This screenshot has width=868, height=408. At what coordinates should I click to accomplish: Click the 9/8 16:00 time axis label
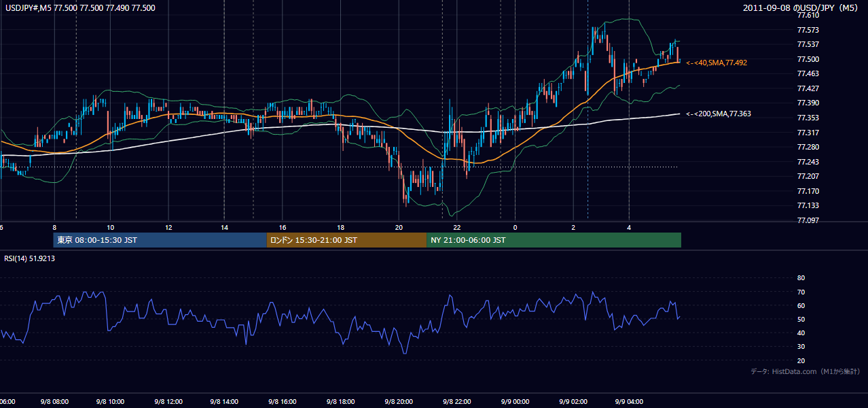[x=283, y=402]
